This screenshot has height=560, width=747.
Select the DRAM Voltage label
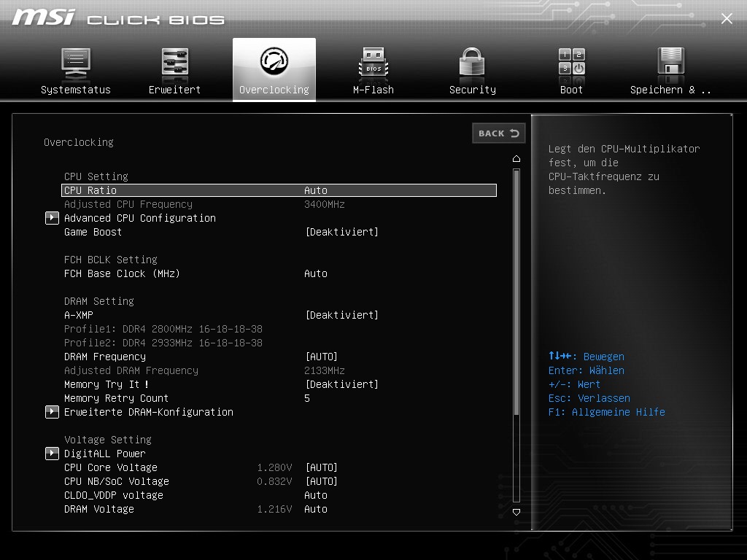[99, 509]
